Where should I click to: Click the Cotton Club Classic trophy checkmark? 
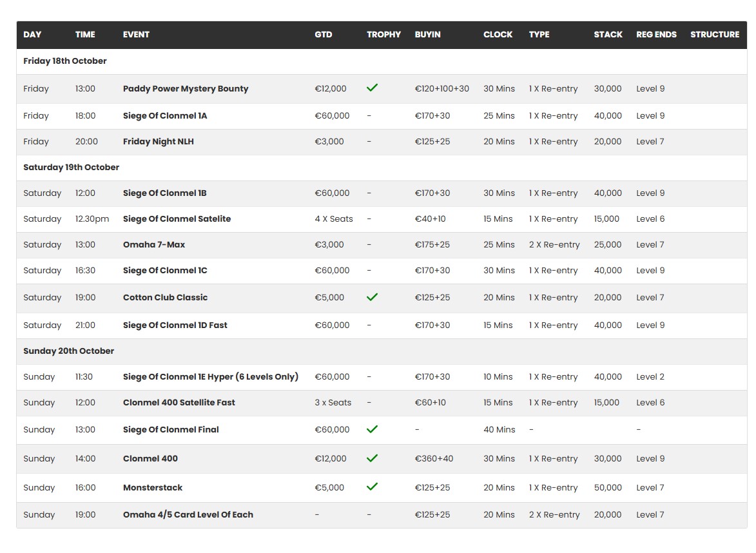coord(372,297)
